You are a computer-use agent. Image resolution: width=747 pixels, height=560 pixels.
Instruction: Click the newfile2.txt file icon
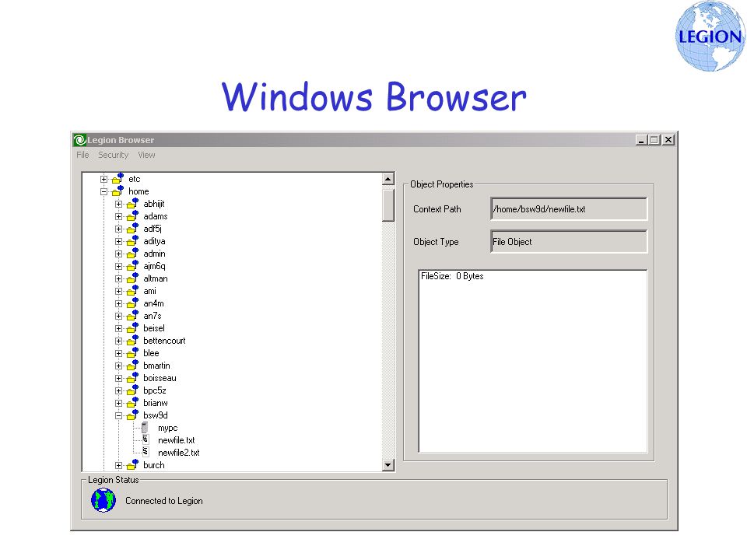[x=146, y=452]
